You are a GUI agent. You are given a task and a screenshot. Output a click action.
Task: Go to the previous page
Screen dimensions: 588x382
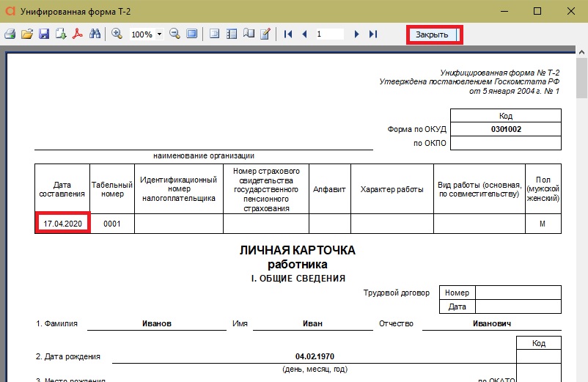pos(304,34)
